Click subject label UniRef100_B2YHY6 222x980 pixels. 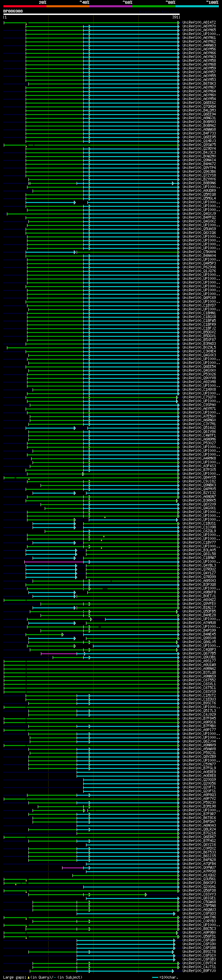pos(199,179)
